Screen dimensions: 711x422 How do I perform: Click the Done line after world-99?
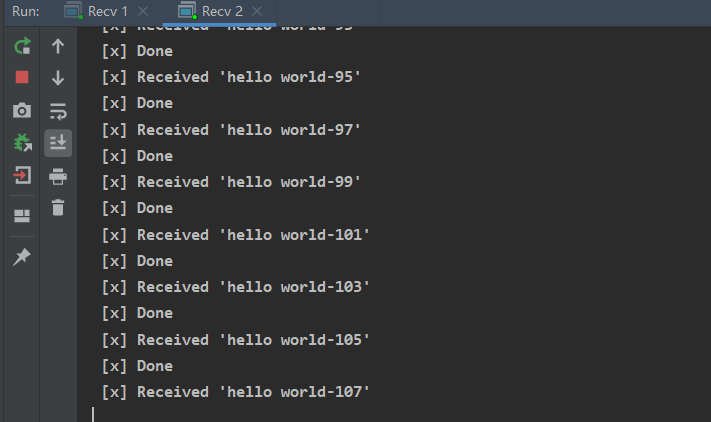pyautogui.click(x=137, y=209)
